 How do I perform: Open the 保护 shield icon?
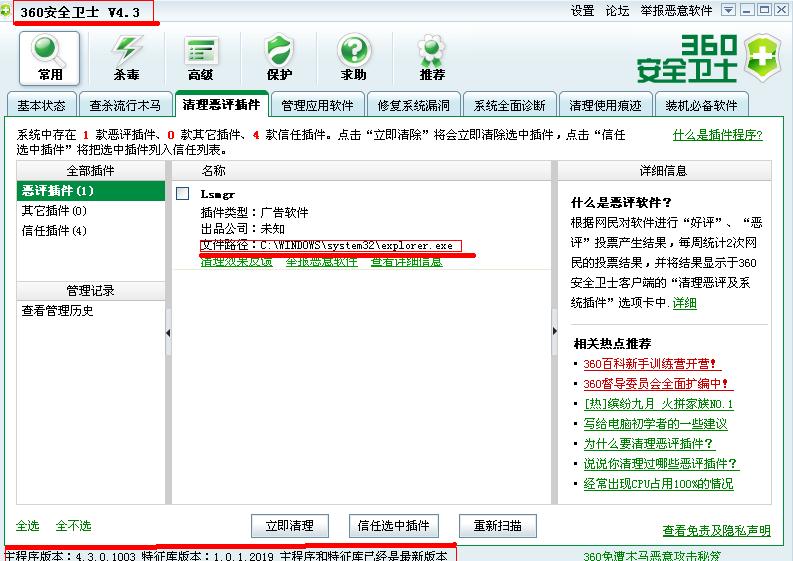[x=279, y=58]
